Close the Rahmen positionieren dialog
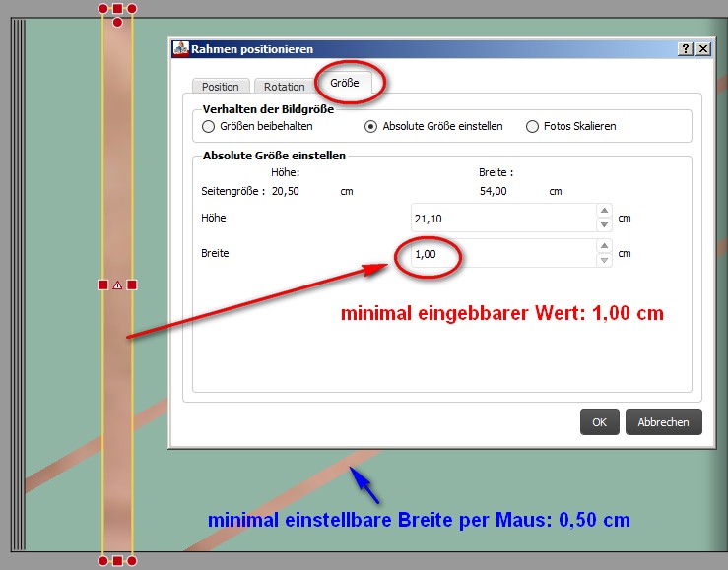728x570 pixels. pos(703,48)
